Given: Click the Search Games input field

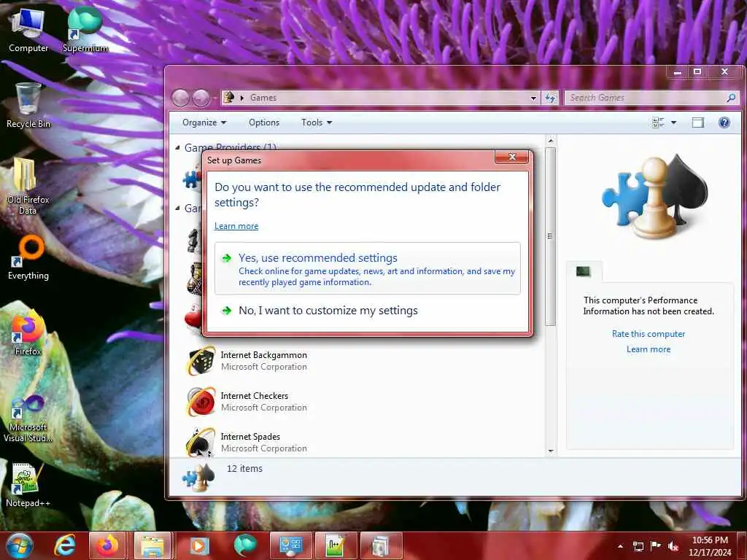Looking at the screenshot, I should point(646,98).
